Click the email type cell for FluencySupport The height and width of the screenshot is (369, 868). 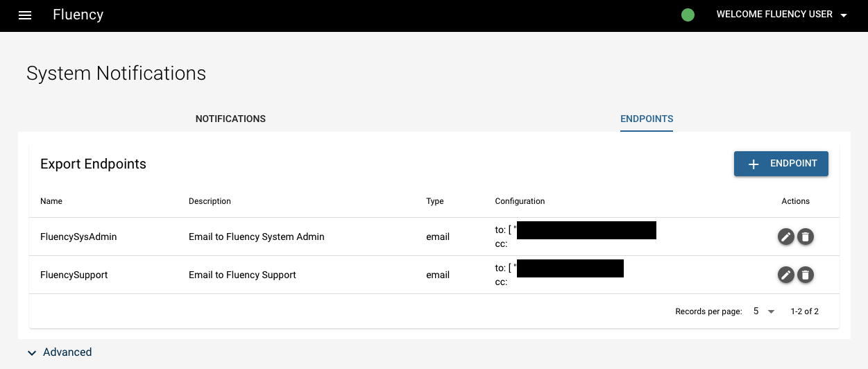pos(438,275)
